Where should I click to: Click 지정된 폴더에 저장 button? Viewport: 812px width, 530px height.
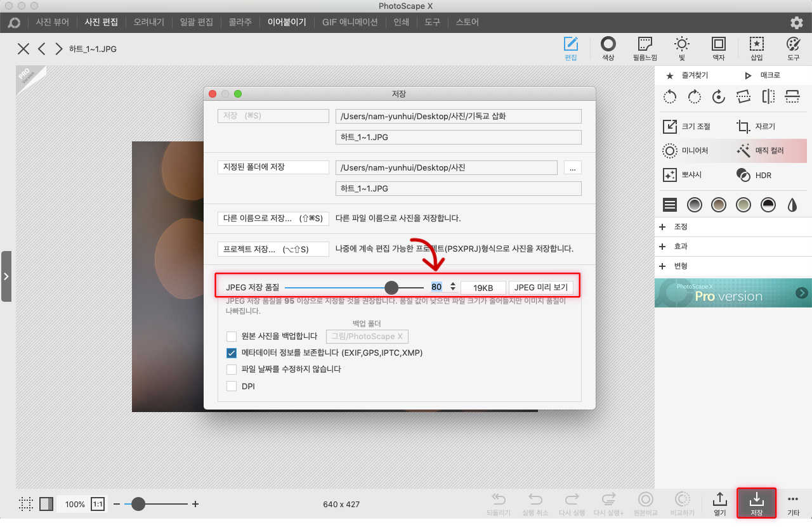[x=273, y=167]
